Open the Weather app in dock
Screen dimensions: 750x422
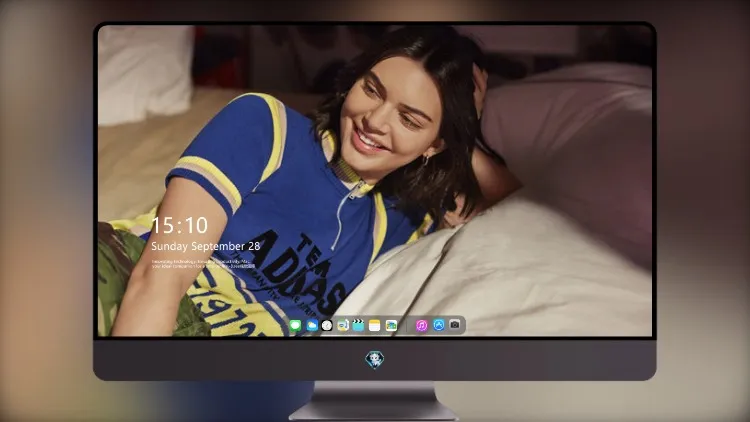pyautogui.click(x=312, y=325)
